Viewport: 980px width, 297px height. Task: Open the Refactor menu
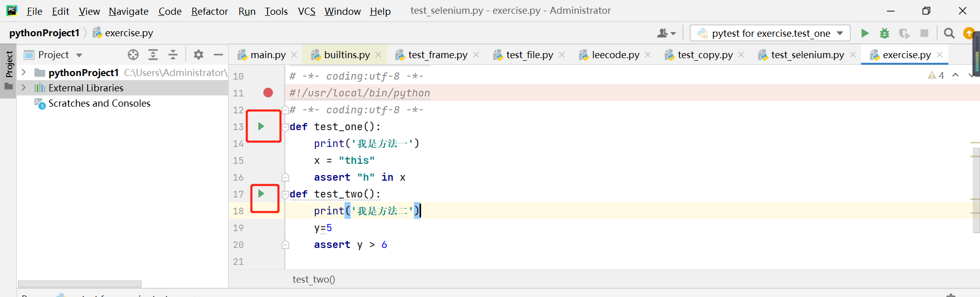coord(209,11)
